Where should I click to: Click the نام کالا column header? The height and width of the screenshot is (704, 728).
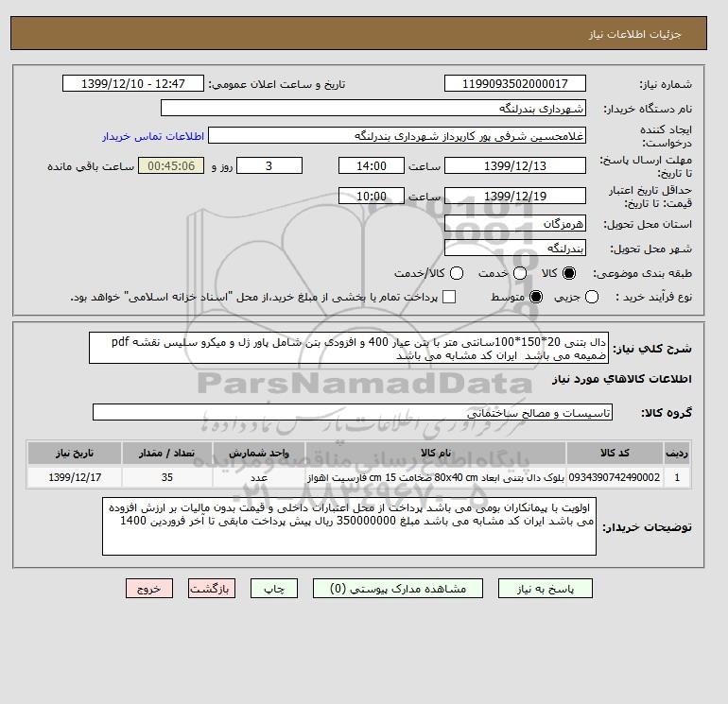pos(436,453)
